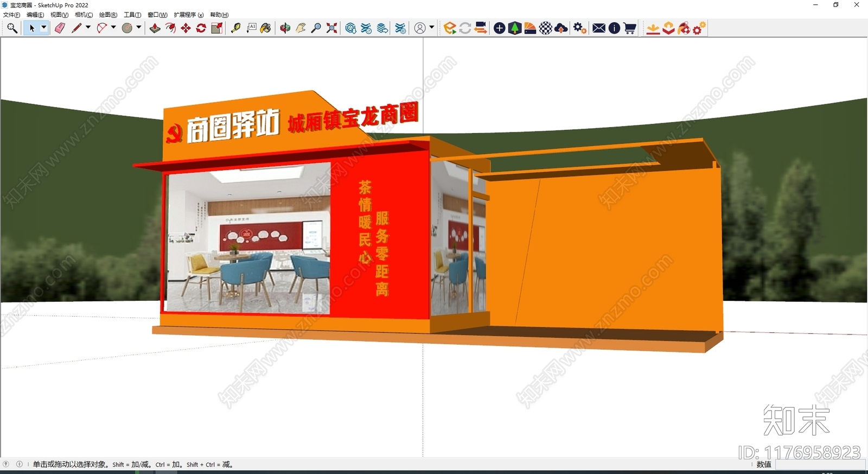
Task: Choose the Tape Measure tool
Action: click(x=235, y=28)
